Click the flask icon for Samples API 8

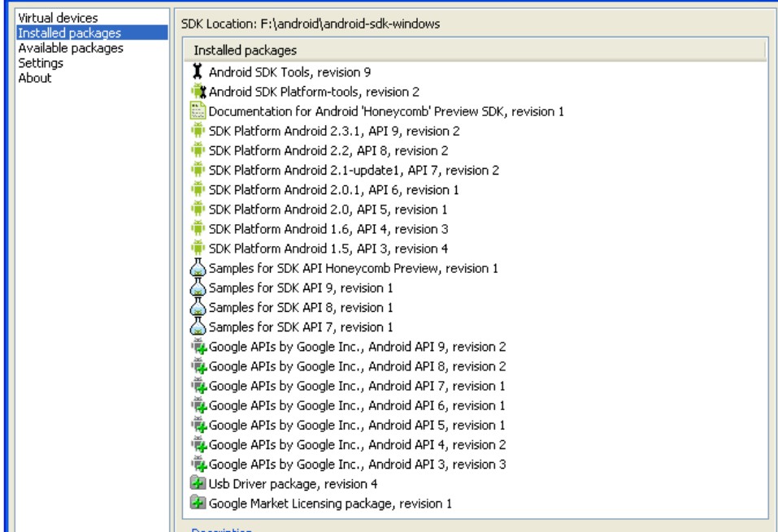[x=198, y=307]
